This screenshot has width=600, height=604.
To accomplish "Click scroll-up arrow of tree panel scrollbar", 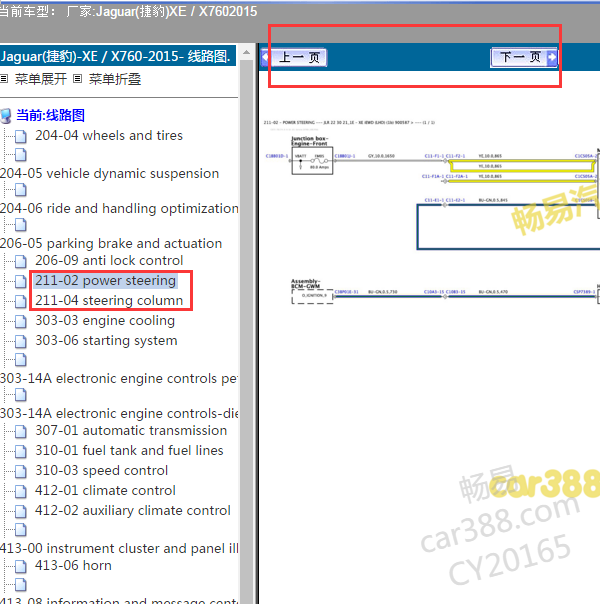I will 246,52.
